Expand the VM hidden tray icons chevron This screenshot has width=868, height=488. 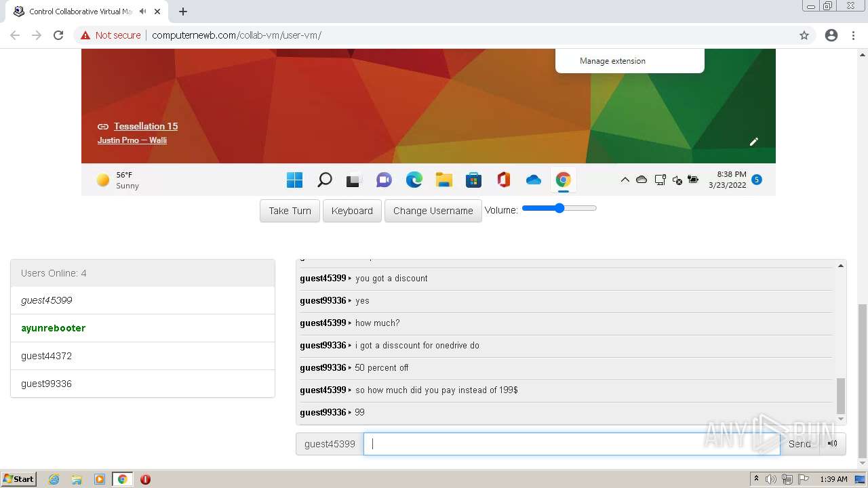pyautogui.click(x=625, y=180)
